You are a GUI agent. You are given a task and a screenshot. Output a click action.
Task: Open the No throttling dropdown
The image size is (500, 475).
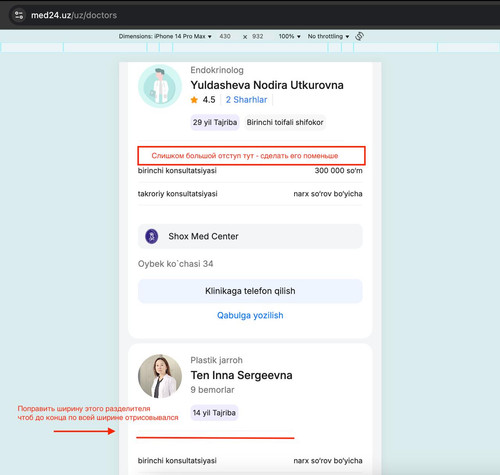[x=328, y=36]
